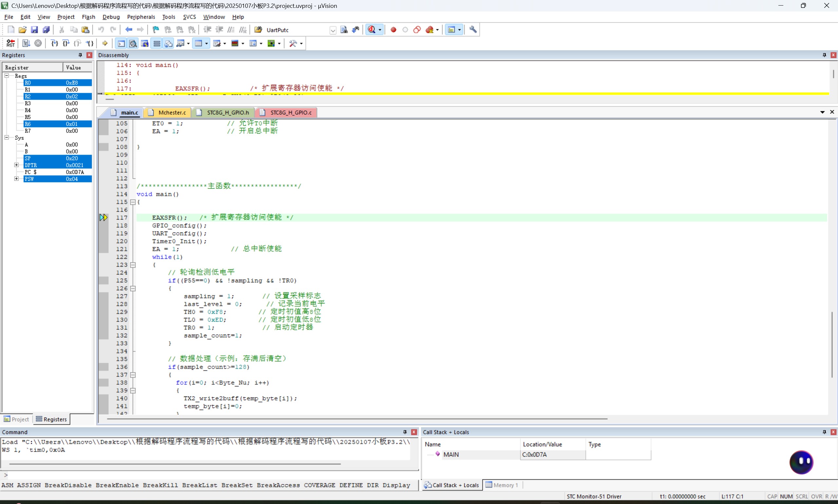Show next statement yellow arrow
This screenshot has height=504, width=838.
pyautogui.click(x=105, y=43)
